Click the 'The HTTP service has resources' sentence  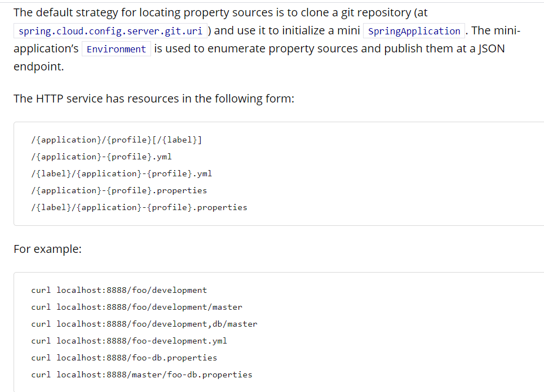tap(154, 99)
